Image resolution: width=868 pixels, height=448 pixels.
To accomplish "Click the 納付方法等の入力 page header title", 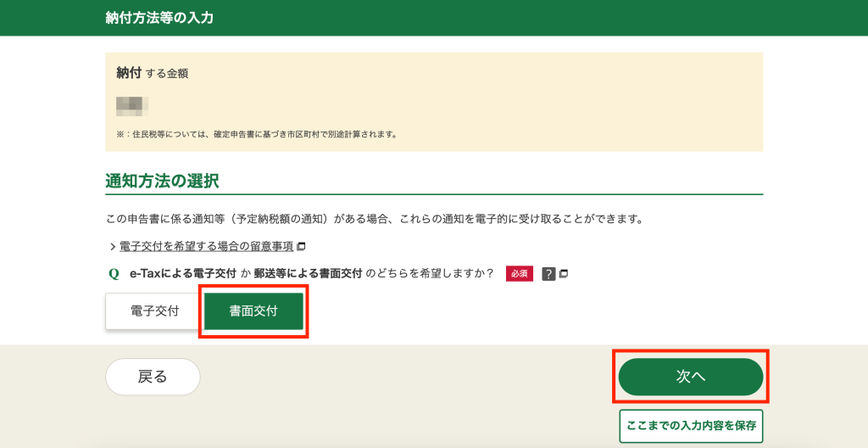I will [159, 18].
